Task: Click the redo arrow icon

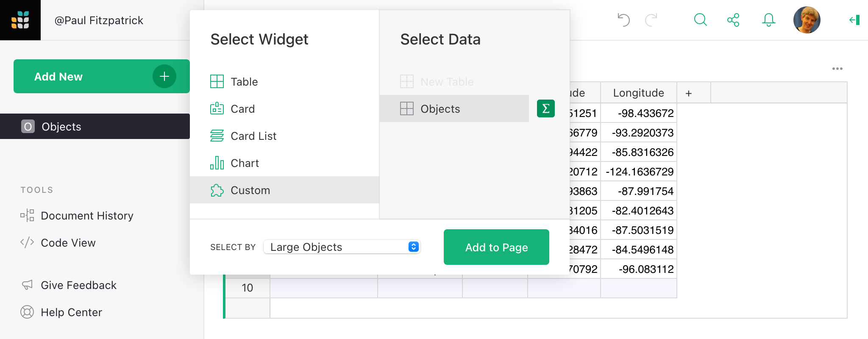Action: [651, 20]
